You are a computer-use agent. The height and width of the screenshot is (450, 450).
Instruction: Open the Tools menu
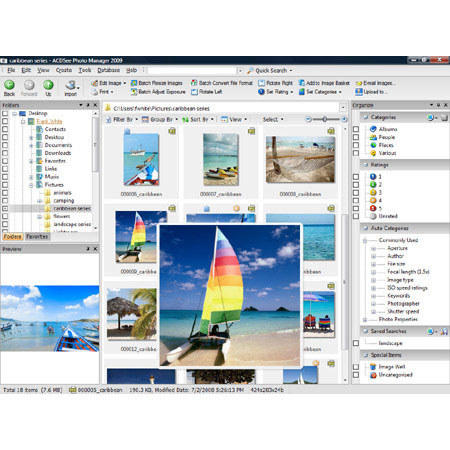click(x=85, y=70)
